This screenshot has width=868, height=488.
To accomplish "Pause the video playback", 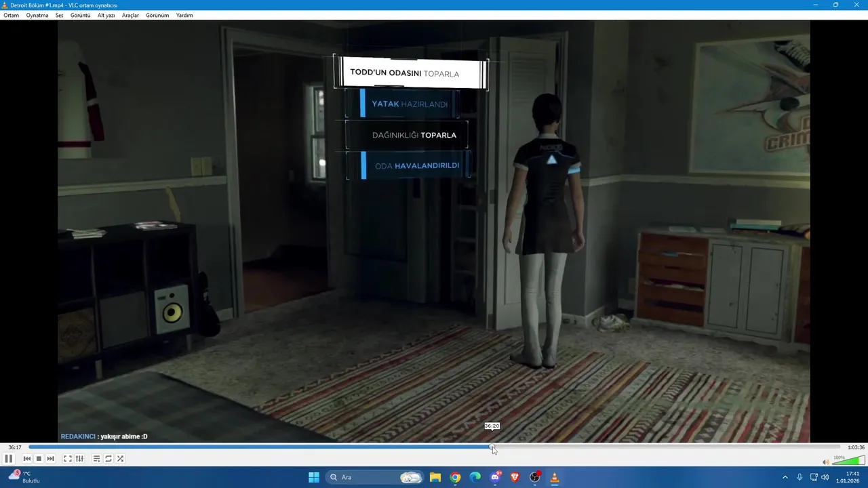I will click(8, 459).
